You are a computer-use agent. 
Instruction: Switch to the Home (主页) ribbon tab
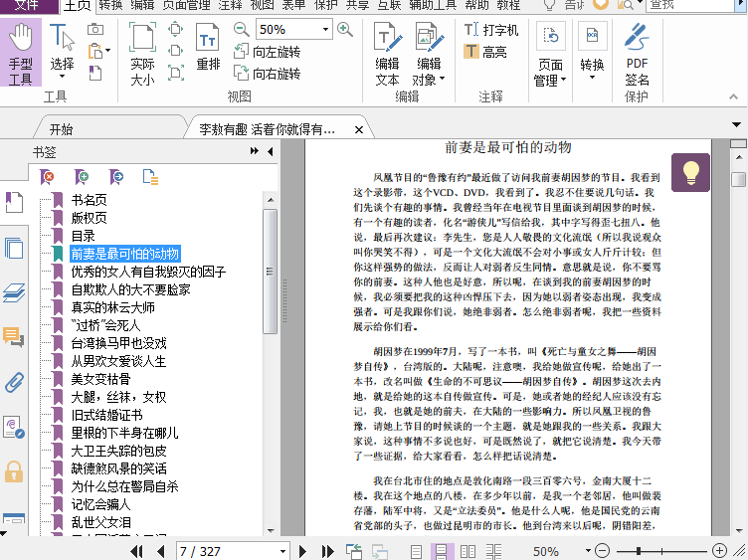pyautogui.click(x=77, y=6)
